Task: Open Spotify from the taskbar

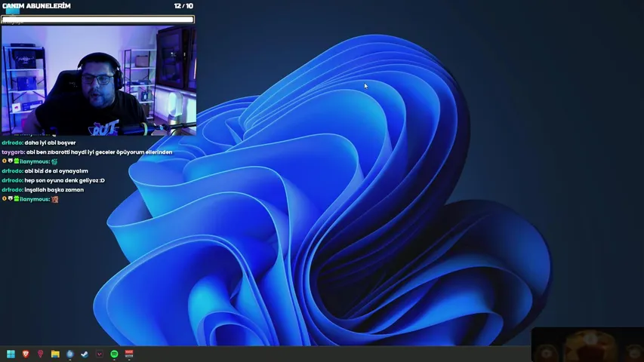Action: [114, 354]
